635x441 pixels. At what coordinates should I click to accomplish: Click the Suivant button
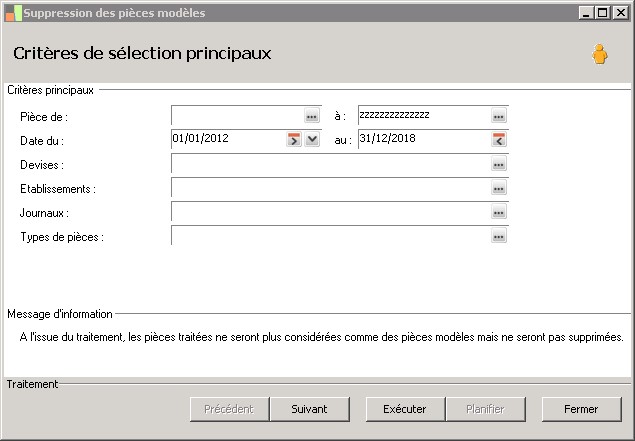(x=309, y=409)
